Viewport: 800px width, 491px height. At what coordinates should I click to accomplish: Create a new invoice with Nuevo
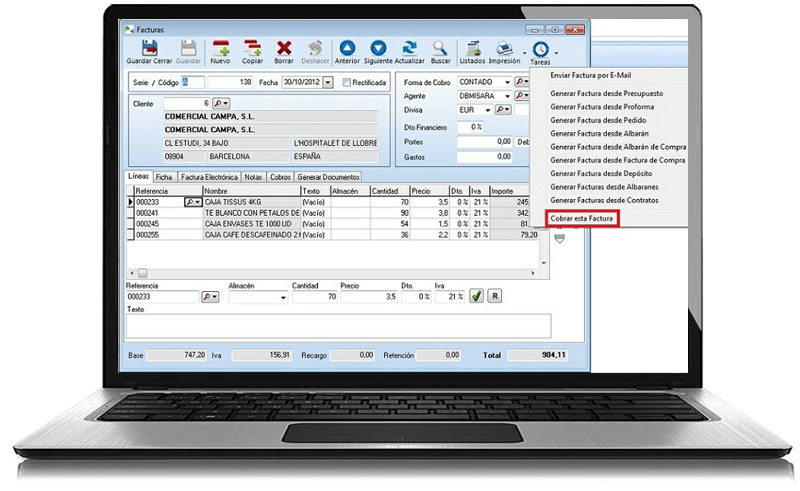point(220,48)
